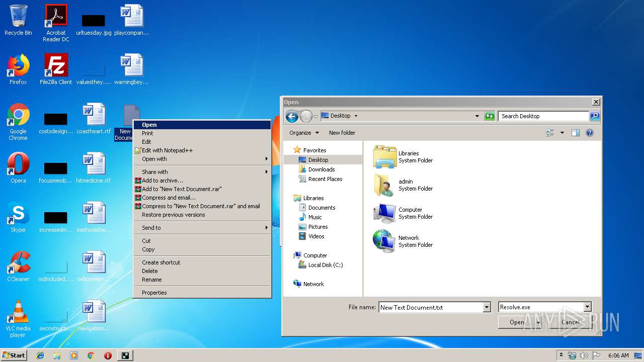Select Downloads in navigation pane
644x362 pixels.
pos(321,169)
